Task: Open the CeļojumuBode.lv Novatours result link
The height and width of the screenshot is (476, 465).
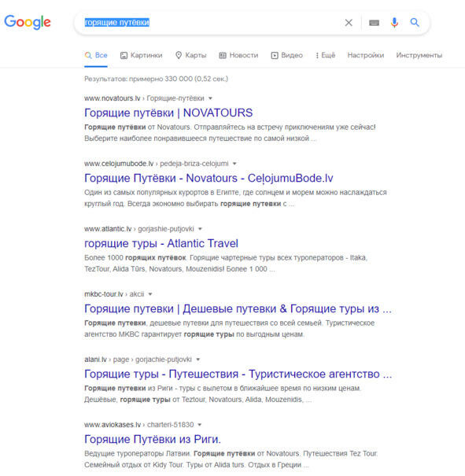Action: pyautogui.click(x=209, y=178)
